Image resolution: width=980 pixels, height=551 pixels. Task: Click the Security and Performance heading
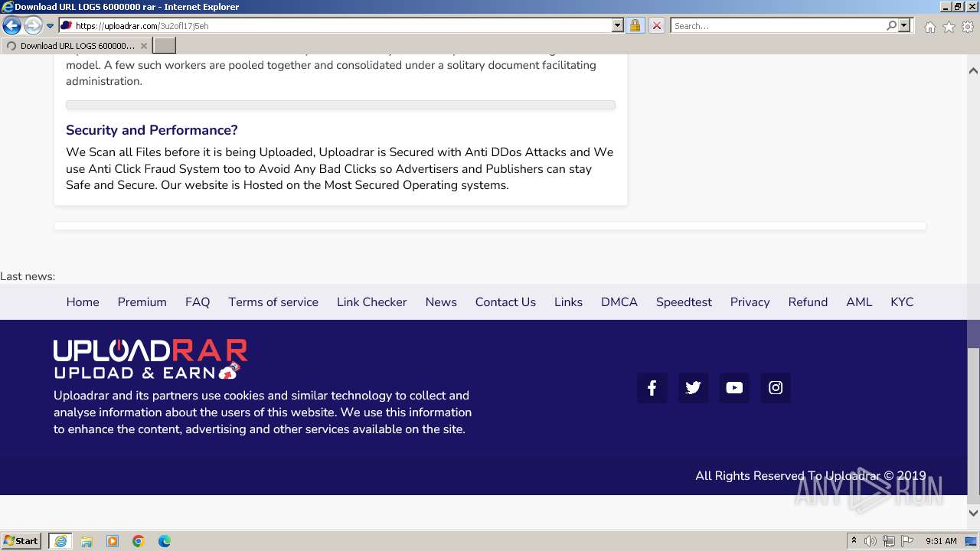pos(152,130)
